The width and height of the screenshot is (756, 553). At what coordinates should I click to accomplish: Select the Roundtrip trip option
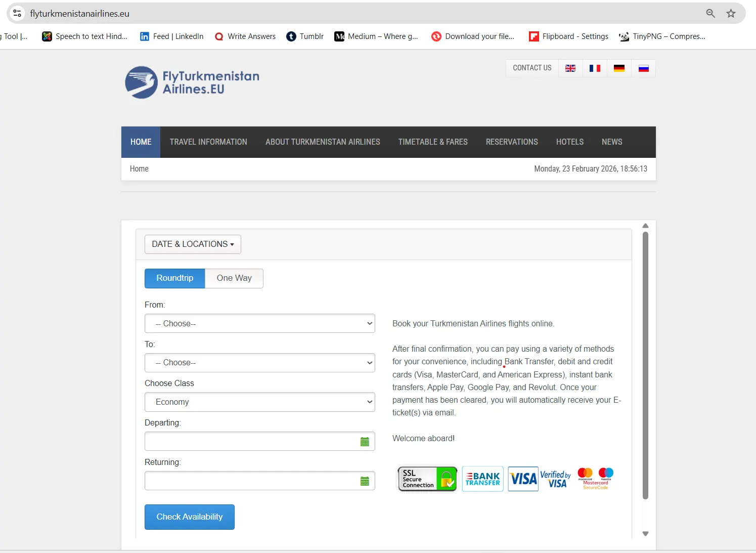[x=175, y=278]
